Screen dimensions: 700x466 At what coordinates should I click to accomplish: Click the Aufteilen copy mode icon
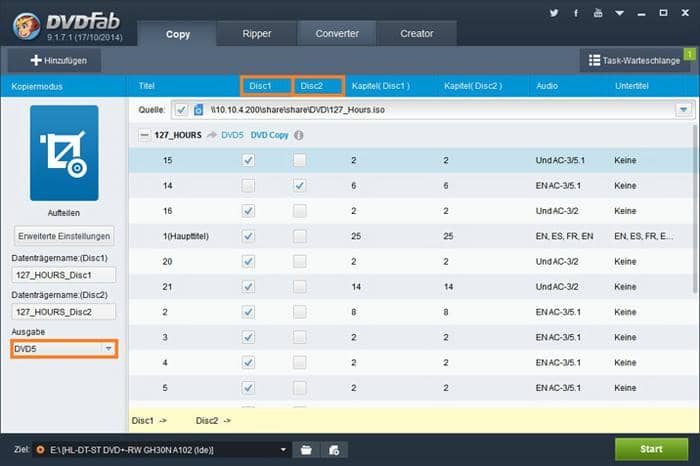(64, 153)
